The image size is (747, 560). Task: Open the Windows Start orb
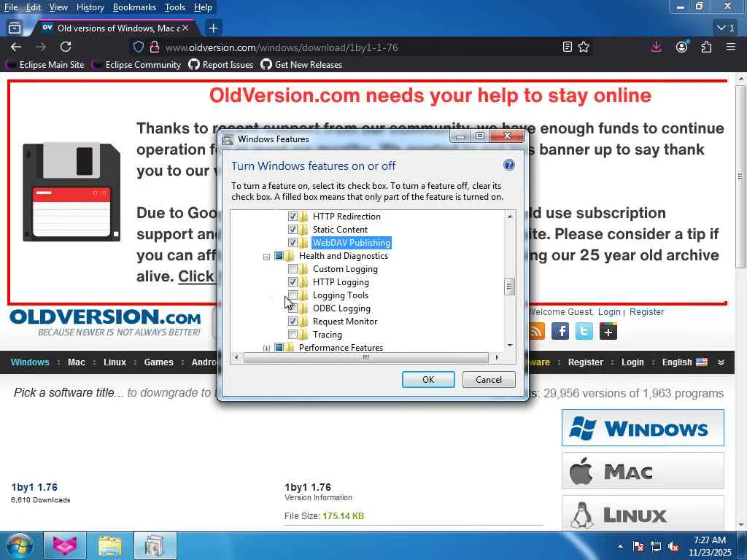click(19, 545)
